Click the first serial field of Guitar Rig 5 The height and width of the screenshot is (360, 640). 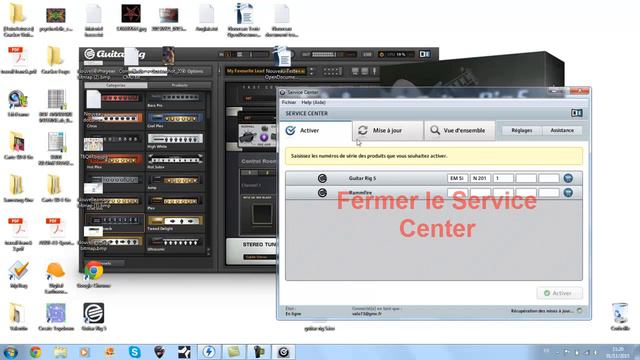pyautogui.click(x=457, y=178)
